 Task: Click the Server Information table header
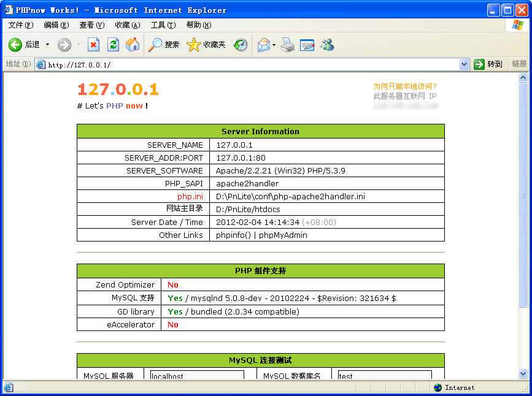(x=261, y=131)
